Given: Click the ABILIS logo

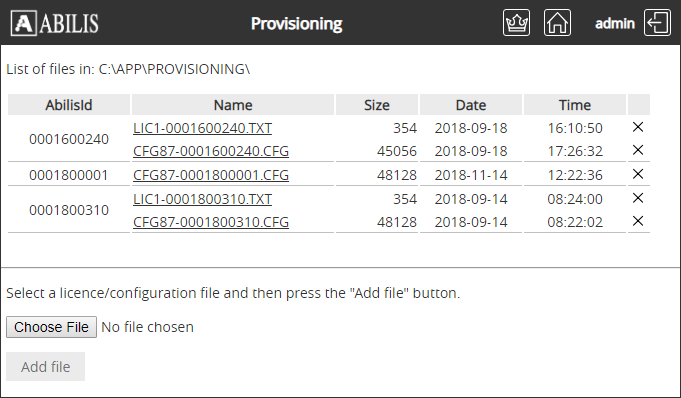Looking at the screenshot, I should 55,23.
